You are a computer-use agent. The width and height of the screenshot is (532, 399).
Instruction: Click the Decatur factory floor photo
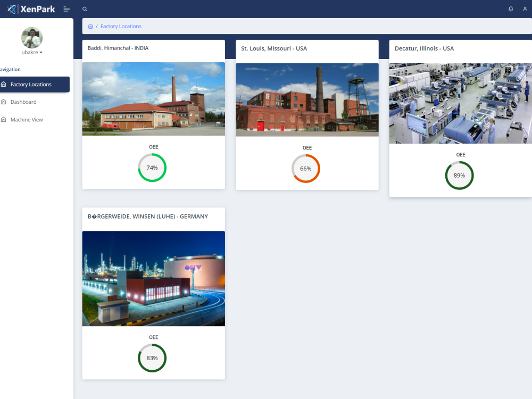click(x=460, y=103)
